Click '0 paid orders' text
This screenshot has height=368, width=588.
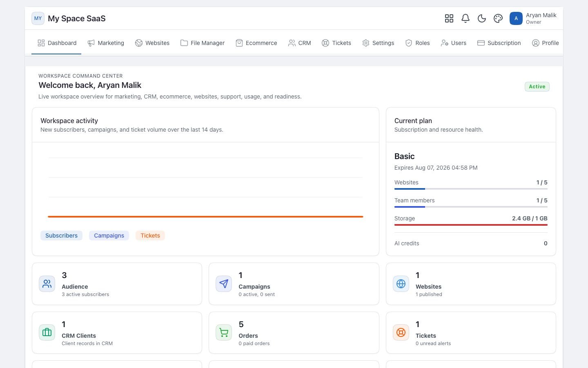coord(254,343)
